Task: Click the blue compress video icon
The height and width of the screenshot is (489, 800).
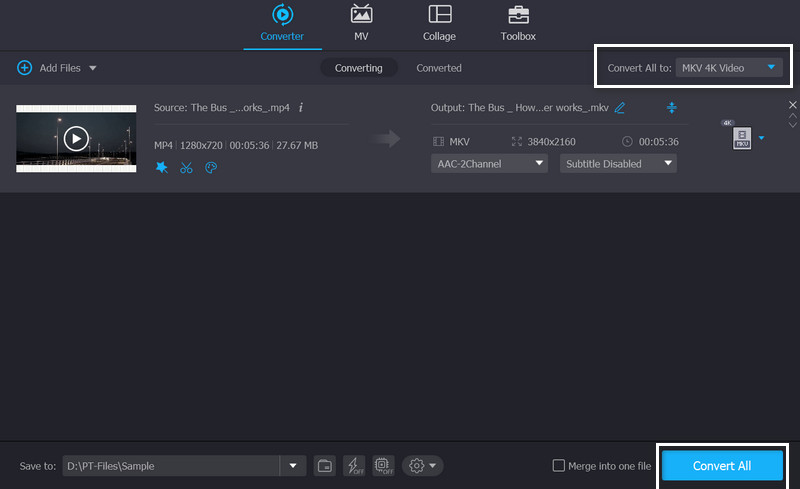Action: [x=671, y=108]
